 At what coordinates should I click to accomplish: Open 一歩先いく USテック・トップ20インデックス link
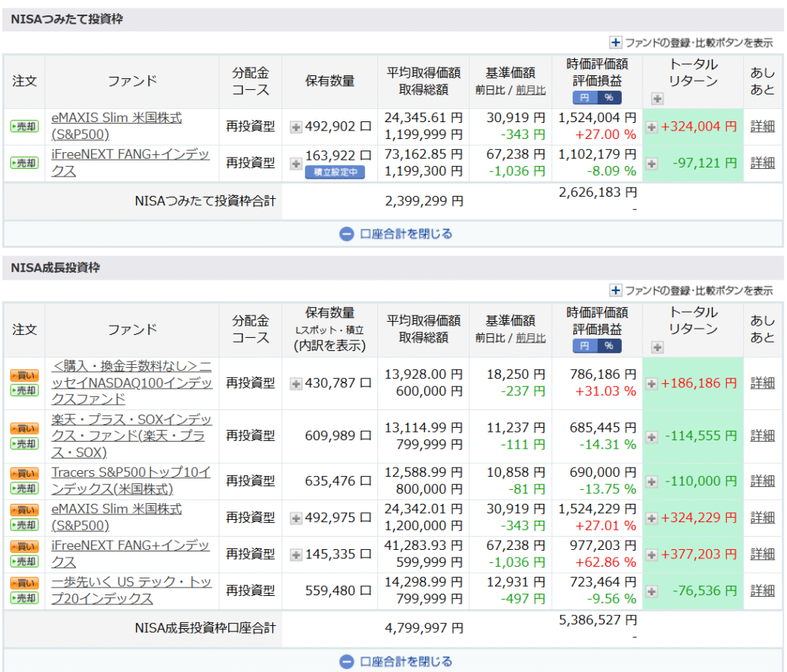click(131, 591)
